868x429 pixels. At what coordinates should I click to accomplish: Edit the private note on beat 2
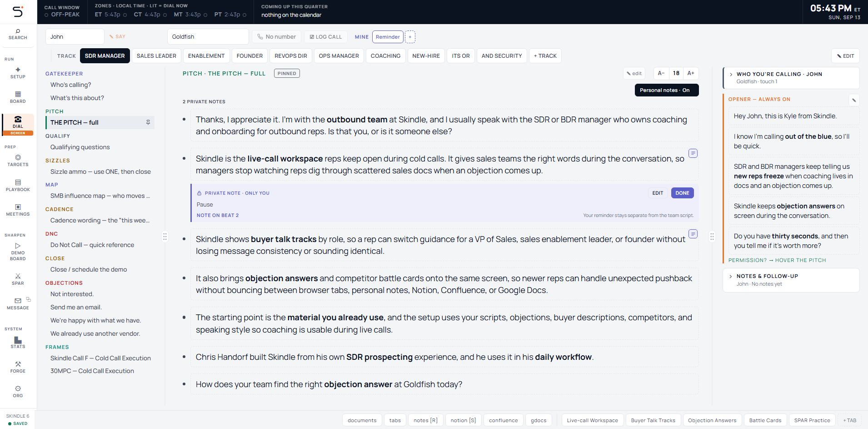pyautogui.click(x=658, y=193)
